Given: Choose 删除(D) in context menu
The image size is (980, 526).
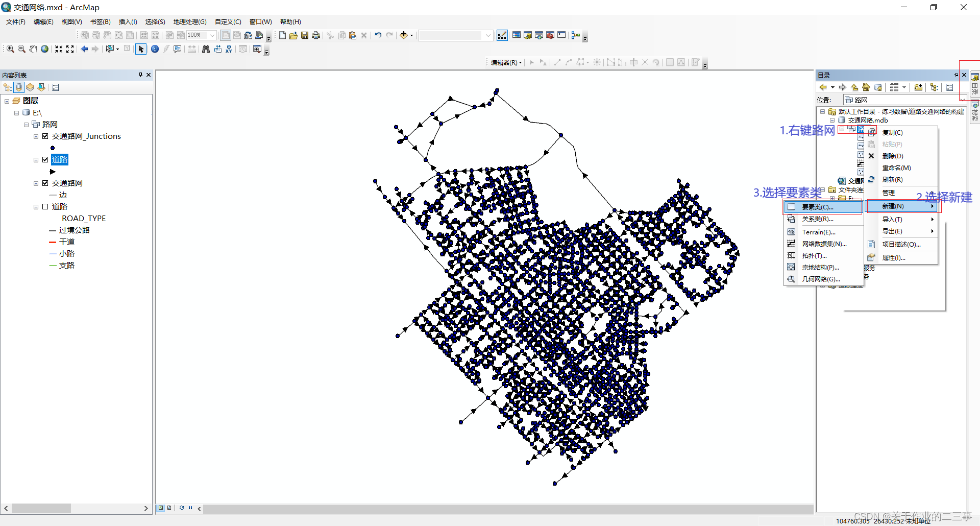Looking at the screenshot, I should point(902,156).
